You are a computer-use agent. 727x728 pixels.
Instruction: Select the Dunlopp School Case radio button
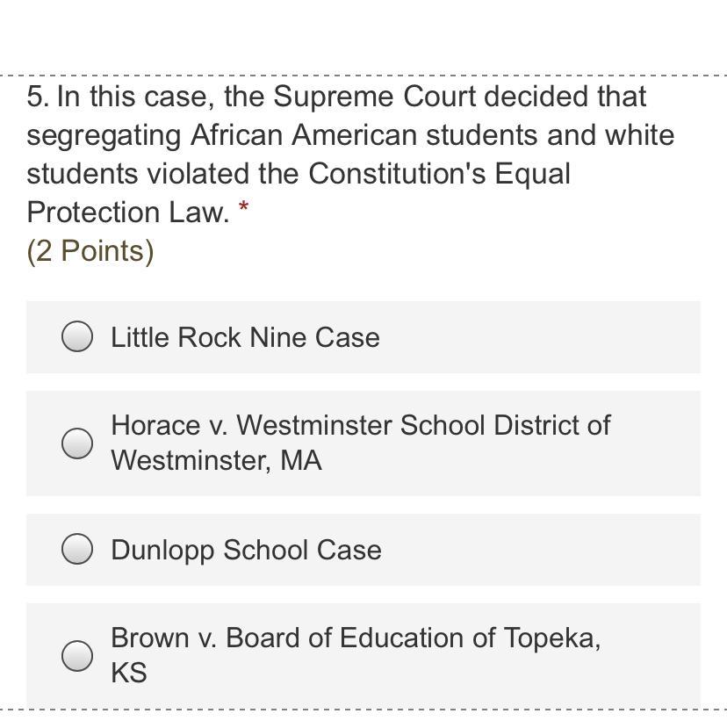coord(77,549)
